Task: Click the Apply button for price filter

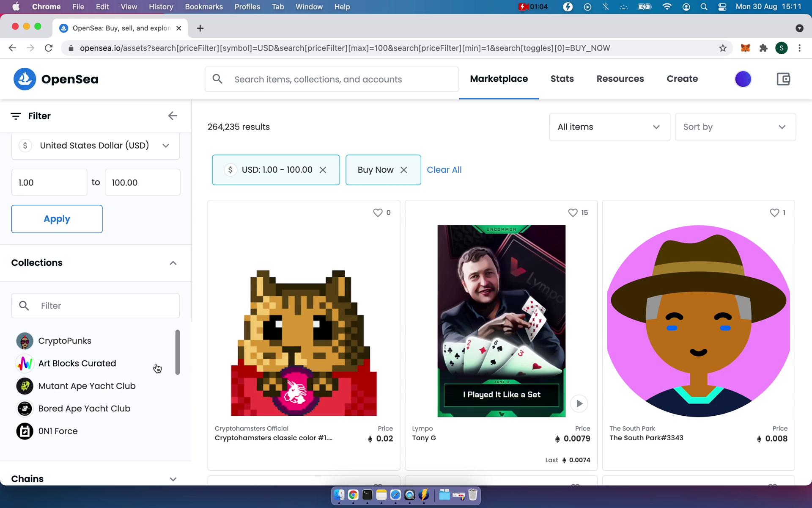Action: point(57,218)
